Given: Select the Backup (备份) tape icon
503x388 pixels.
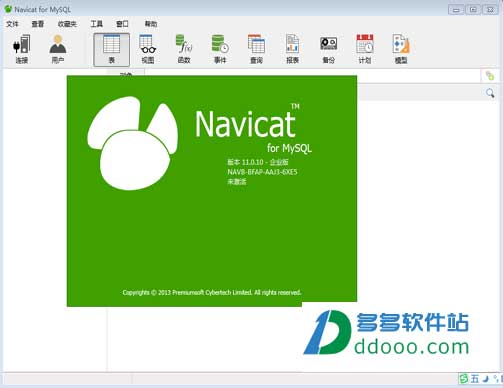Looking at the screenshot, I should [329, 49].
